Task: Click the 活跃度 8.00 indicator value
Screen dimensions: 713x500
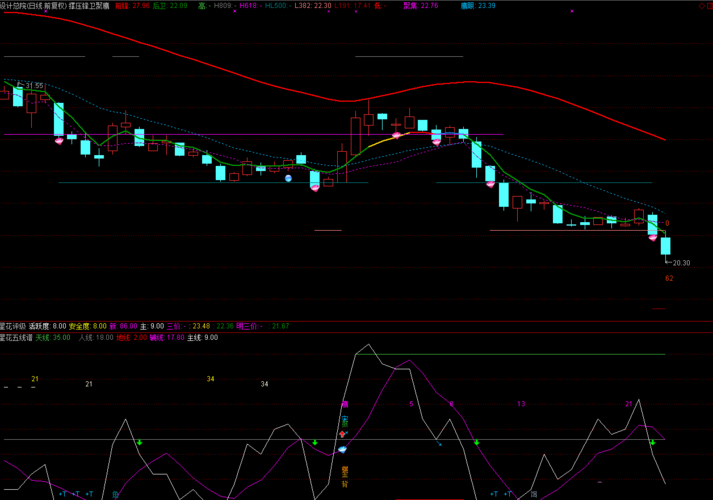Action: [x=48, y=326]
